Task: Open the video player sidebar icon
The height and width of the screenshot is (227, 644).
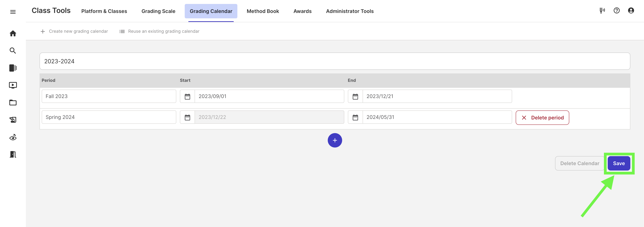Action: coord(13,85)
